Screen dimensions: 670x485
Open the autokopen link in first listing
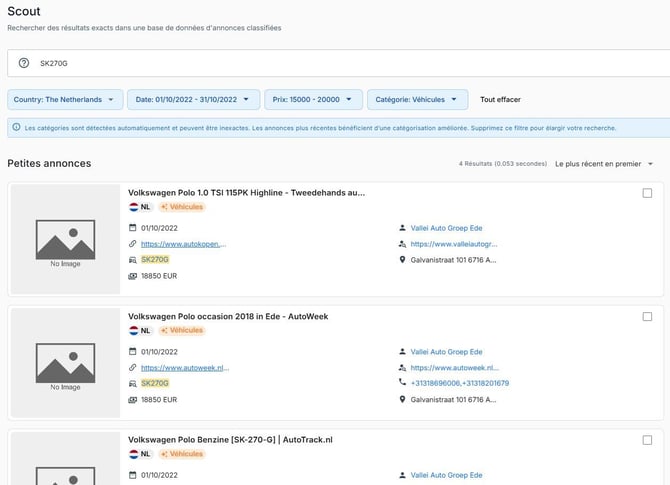pyautogui.click(x=183, y=244)
